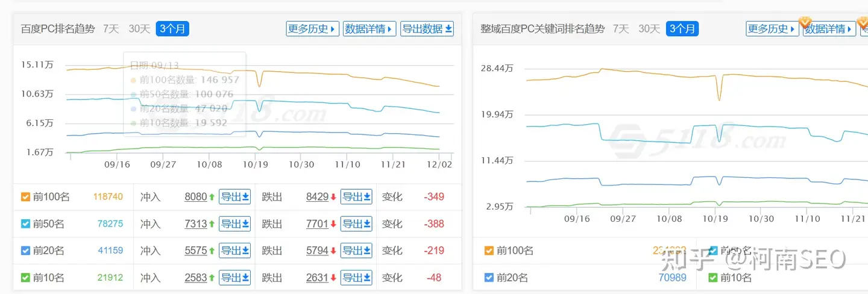
Task: Click export icon in the 前20名 跌出 row
Action: [356, 251]
